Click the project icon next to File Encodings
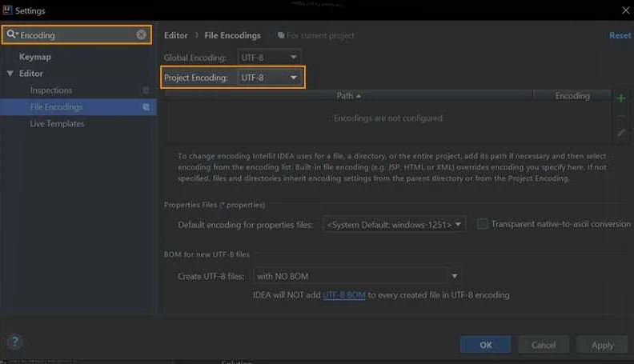 146,107
